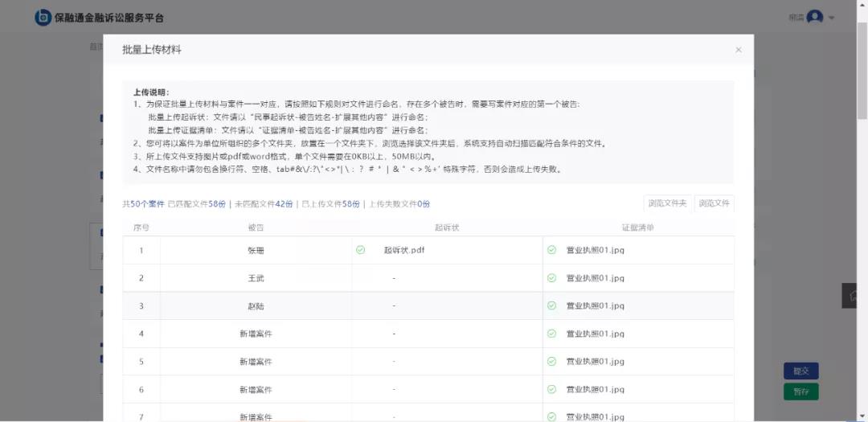Click 新增案件 in row 4
Viewport: 868px width, 422px height.
256,334
